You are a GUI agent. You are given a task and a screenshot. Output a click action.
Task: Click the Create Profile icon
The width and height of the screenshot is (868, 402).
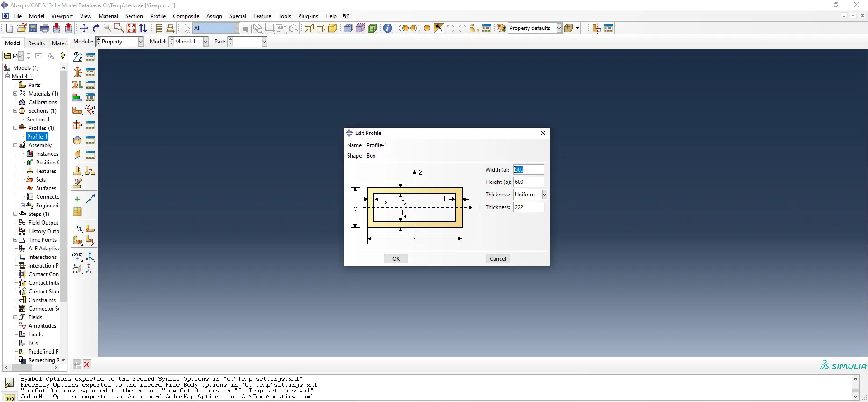tap(77, 125)
